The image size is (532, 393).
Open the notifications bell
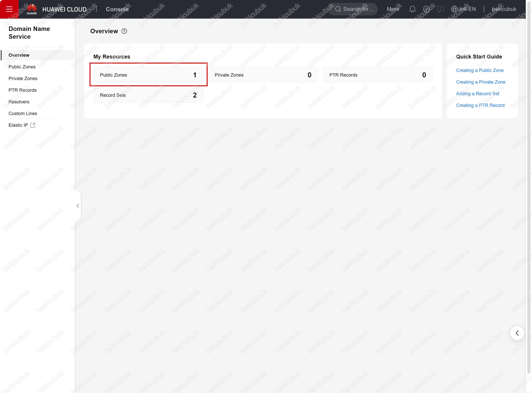coord(412,9)
